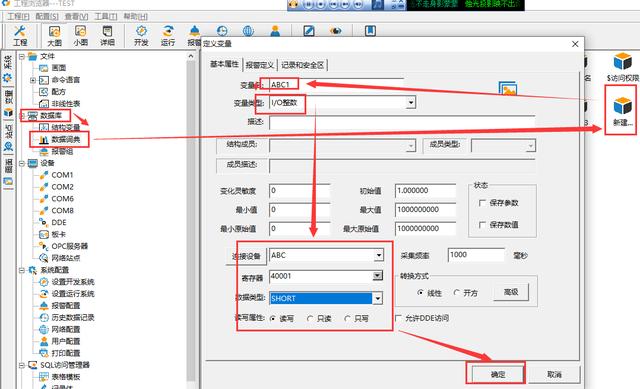Collapse the 设备 tree node
Screen dimensions: 640x389
coord(22,163)
